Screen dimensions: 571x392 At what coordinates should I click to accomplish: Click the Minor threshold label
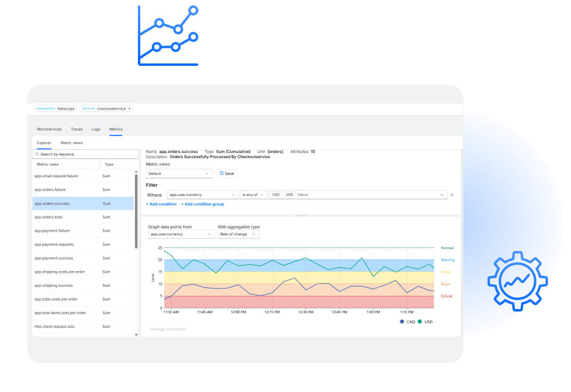coord(446,272)
